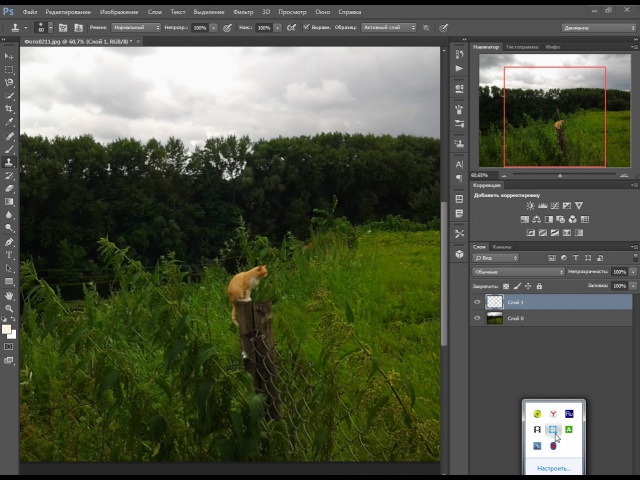This screenshot has height=480, width=640.
Task: Select the Eyedropper tool
Action: [x=9, y=122]
